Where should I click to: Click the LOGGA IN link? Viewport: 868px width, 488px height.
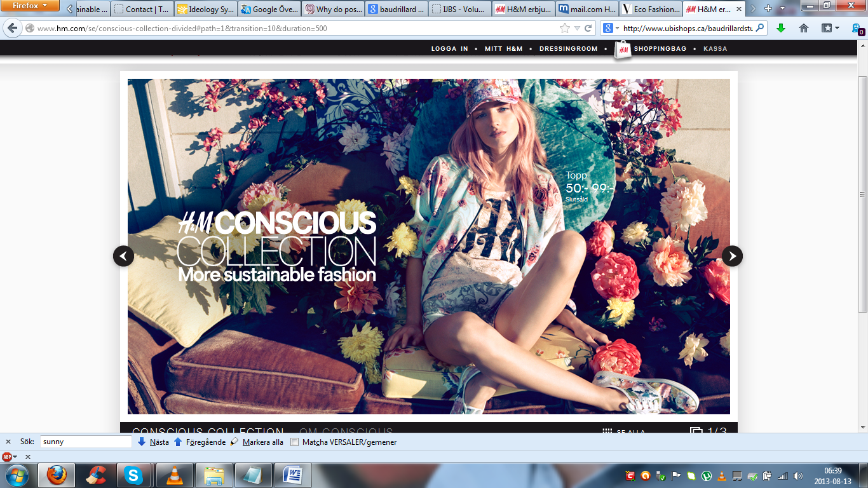pyautogui.click(x=449, y=49)
